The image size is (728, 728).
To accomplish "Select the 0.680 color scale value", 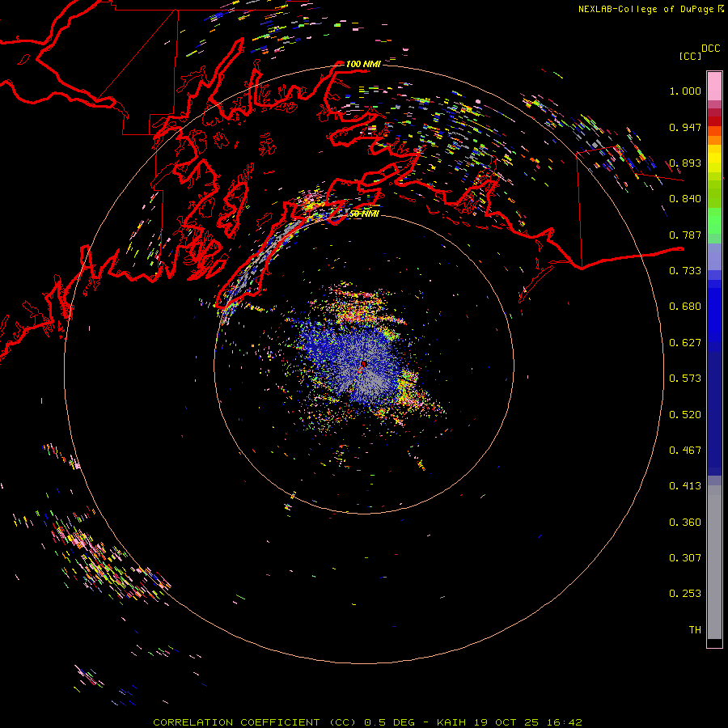I will (685, 307).
